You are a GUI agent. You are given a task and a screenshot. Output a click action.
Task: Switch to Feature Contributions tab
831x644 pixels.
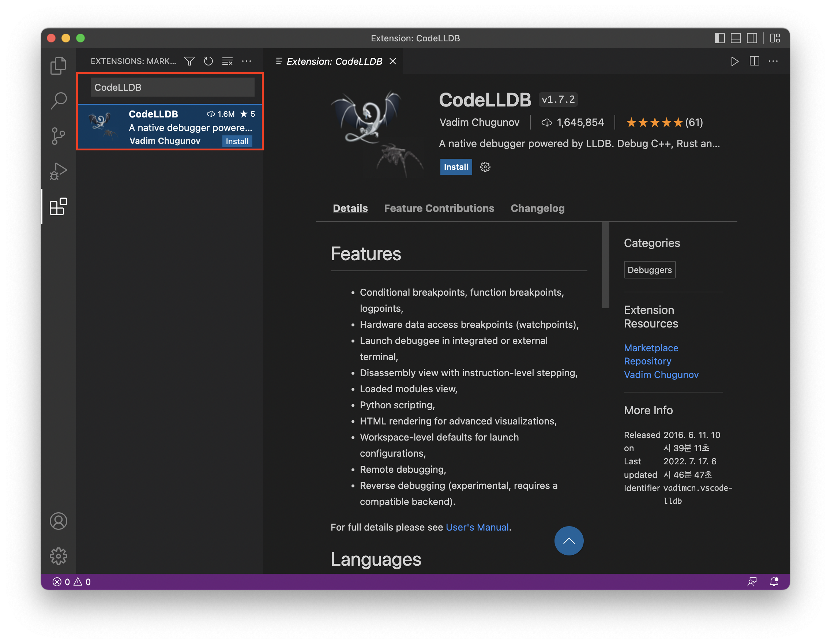[x=439, y=208]
